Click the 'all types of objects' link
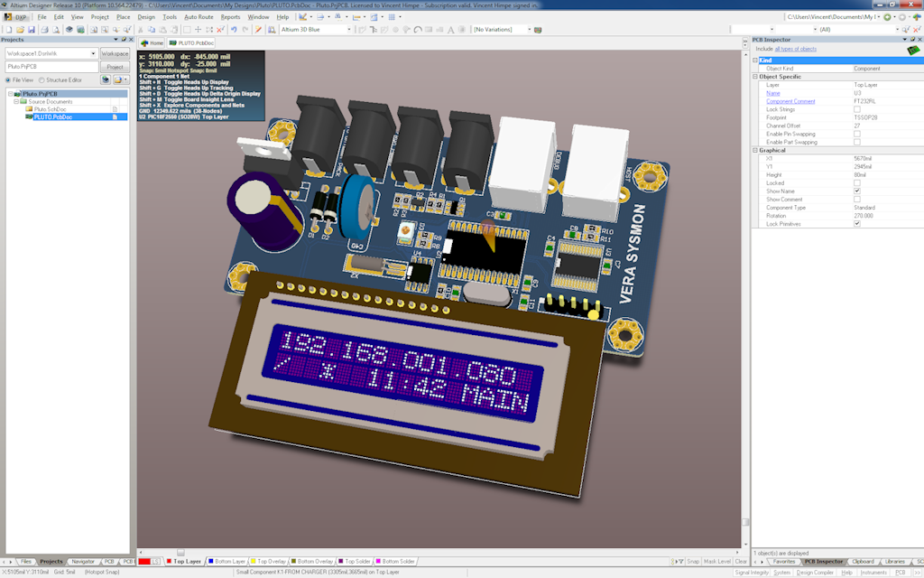Image resolution: width=924 pixels, height=578 pixels. (796, 49)
